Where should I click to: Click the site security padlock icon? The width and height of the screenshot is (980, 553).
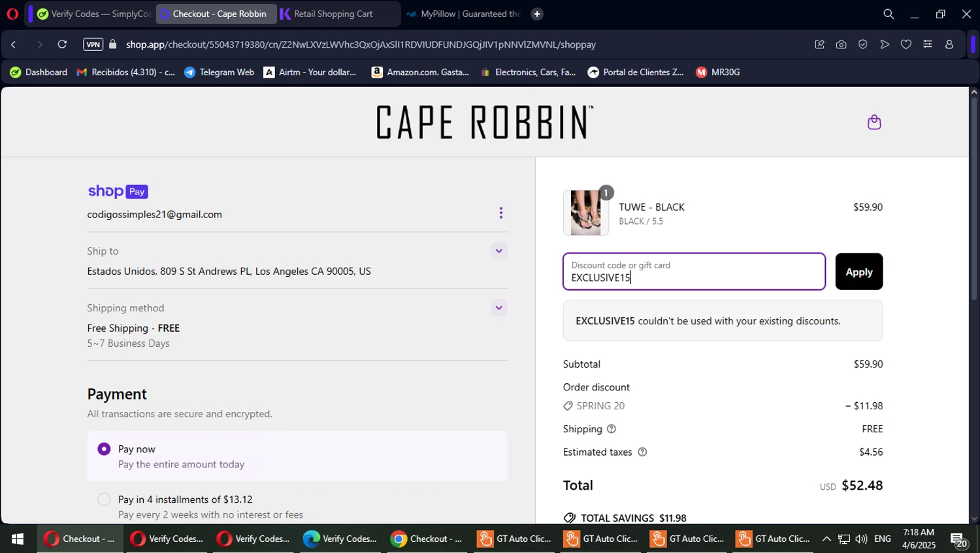[x=113, y=44]
